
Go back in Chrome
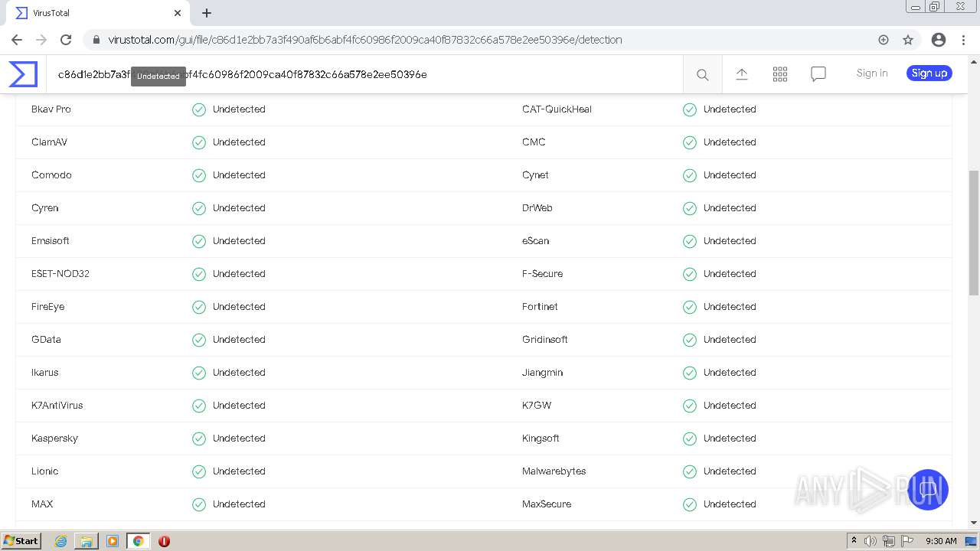[17, 40]
